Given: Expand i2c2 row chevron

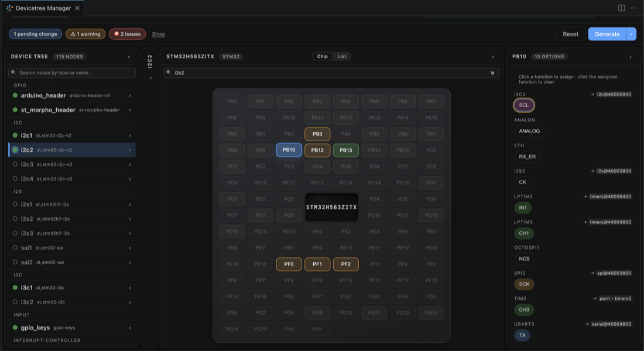Looking at the screenshot, I should click(130, 150).
